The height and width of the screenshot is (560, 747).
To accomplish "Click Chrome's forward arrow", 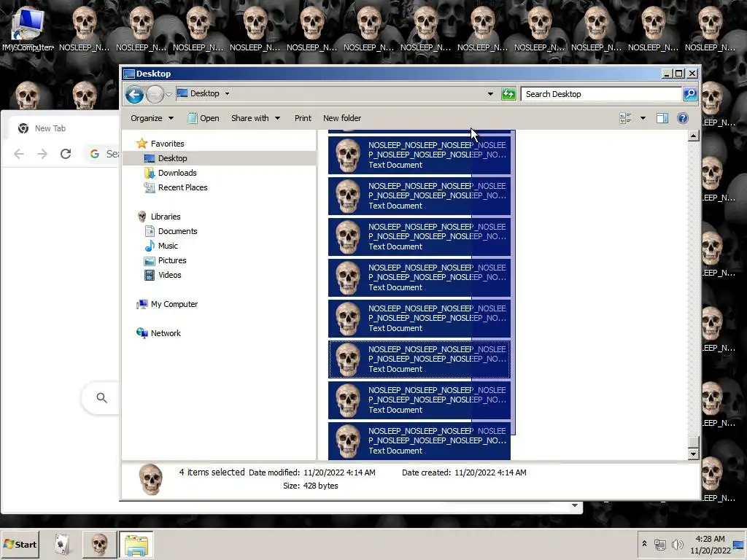I will coord(42,154).
